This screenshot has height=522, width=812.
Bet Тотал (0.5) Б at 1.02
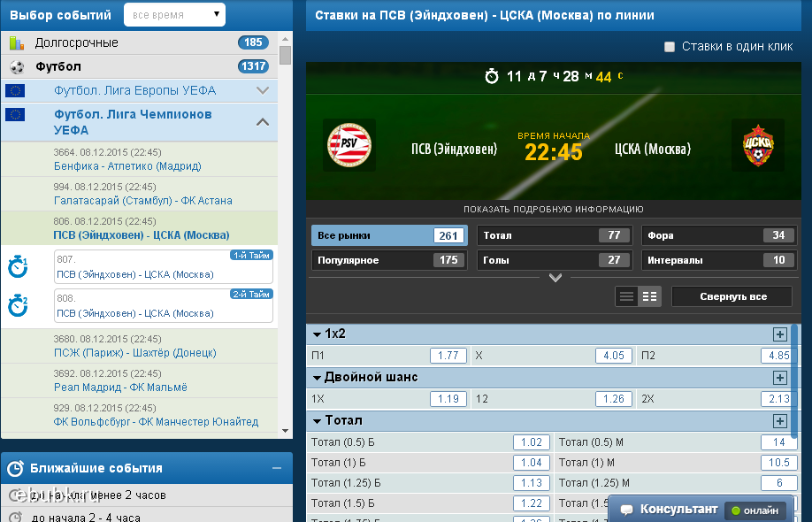coord(532,442)
